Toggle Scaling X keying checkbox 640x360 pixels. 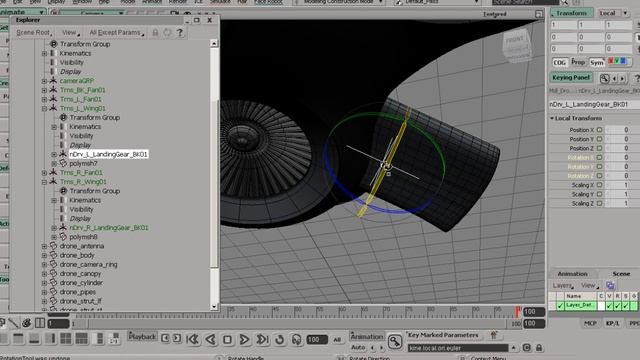pyautogui.click(x=600, y=185)
